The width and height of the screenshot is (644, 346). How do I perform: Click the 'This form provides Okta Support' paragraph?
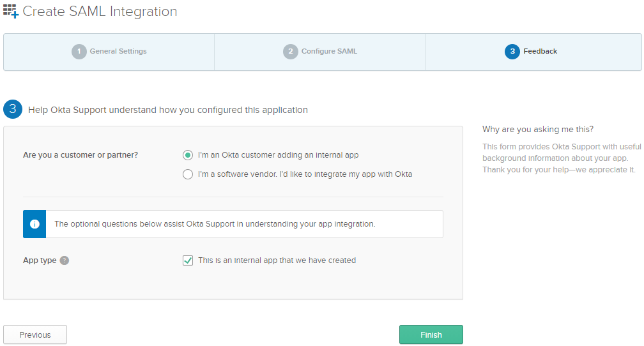[x=562, y=158]
